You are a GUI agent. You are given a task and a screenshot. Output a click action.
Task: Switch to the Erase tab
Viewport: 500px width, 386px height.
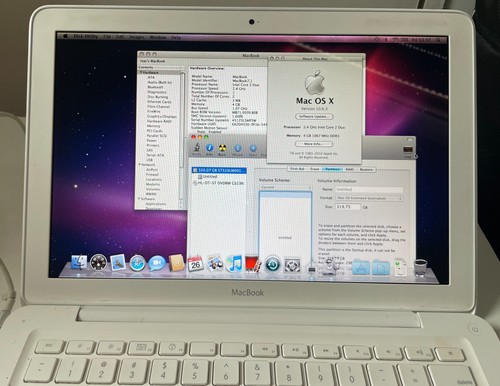click(314, 169)
